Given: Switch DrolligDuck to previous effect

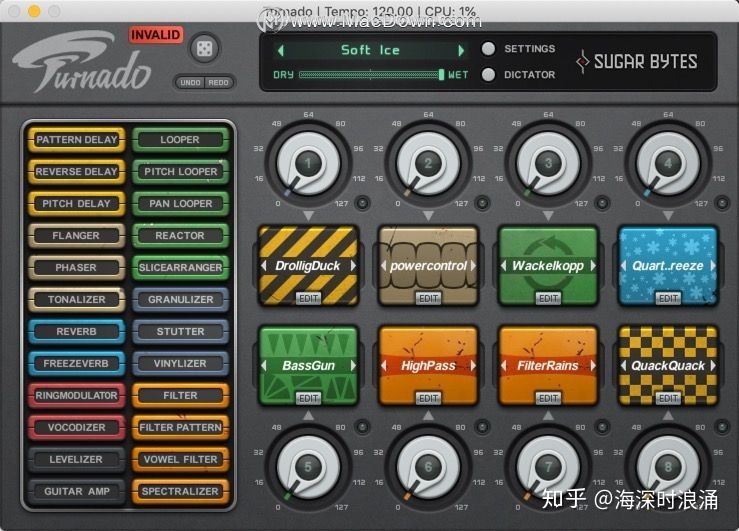Looking at the screenshot, I should (264, 266).
